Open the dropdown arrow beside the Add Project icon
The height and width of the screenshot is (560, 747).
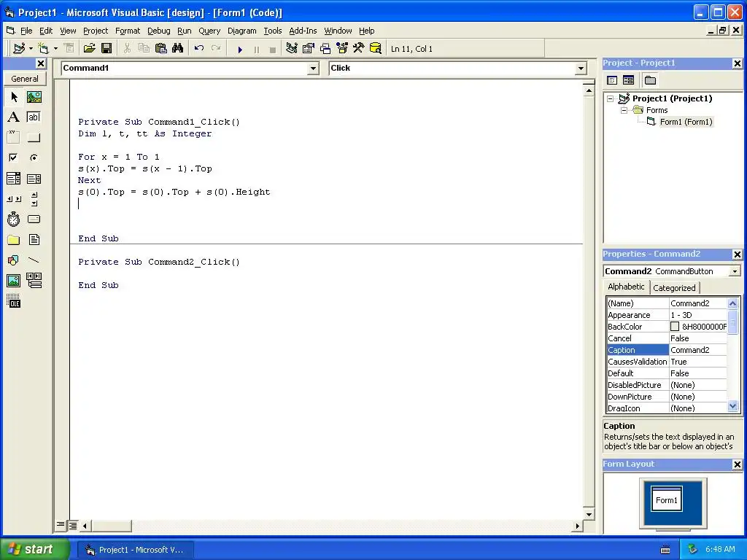click(31, 49)
